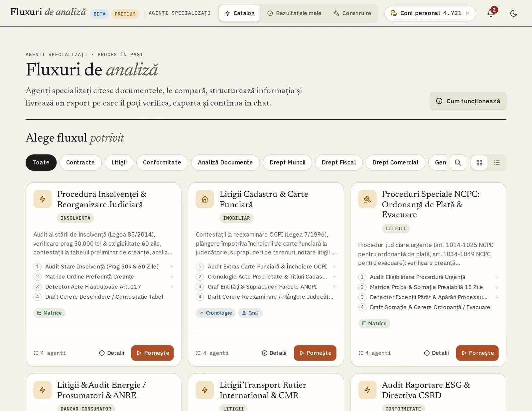Image resolution: width=532 pixels, height=411 pixels.
Task: Click the PREMIUM badge in header
Action: 125,14
